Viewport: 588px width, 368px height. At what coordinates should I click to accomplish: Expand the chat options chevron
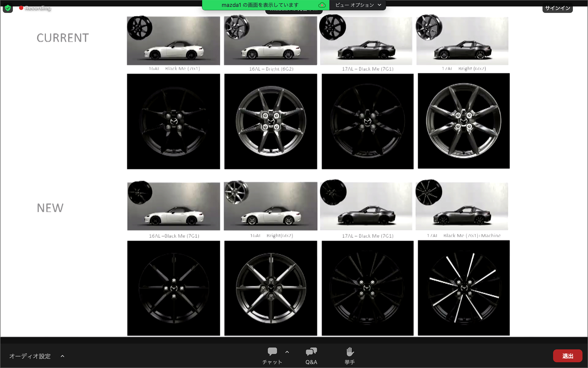287,352
